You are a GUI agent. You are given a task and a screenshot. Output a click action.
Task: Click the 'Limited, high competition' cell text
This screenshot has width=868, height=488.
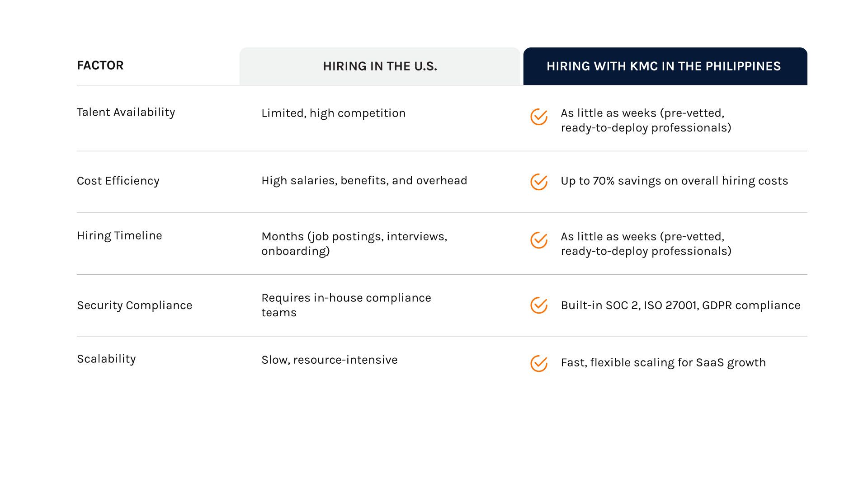coord(333,113)
